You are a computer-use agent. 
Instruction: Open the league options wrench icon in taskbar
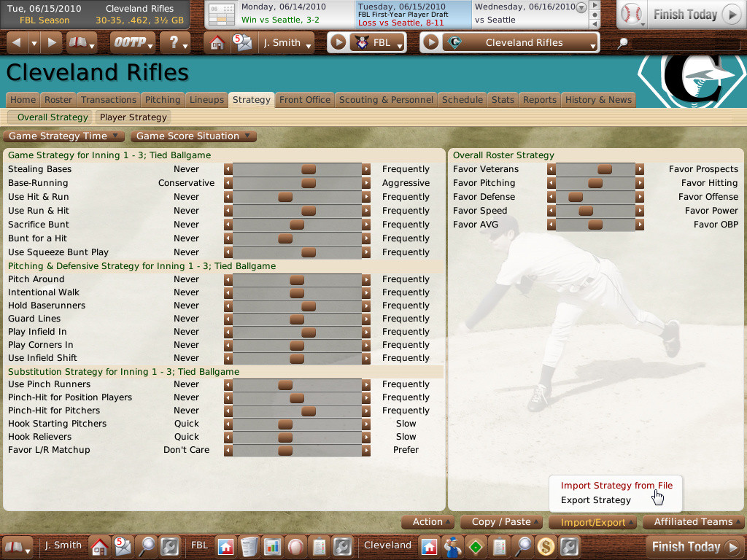[341, 545]
